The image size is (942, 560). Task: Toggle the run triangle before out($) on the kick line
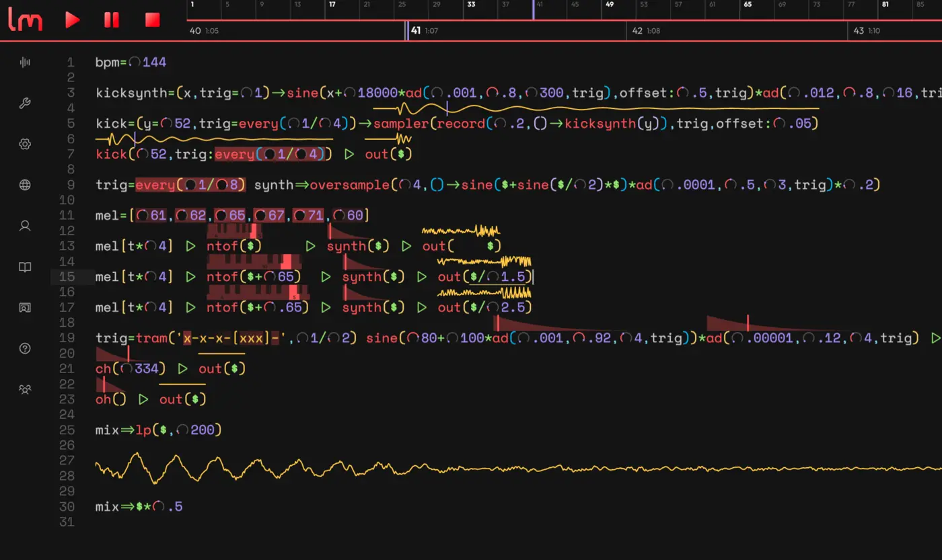tap(349, 154)
